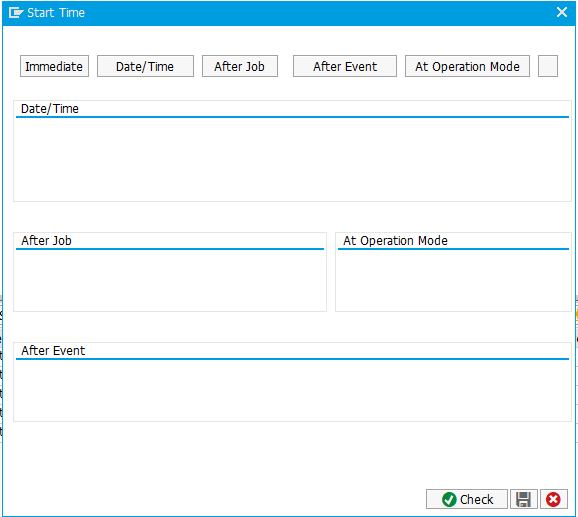This screenshot has width=578, height=517.
Task: Click the blank button beside At Operation Mode
Action: point(548,66)
